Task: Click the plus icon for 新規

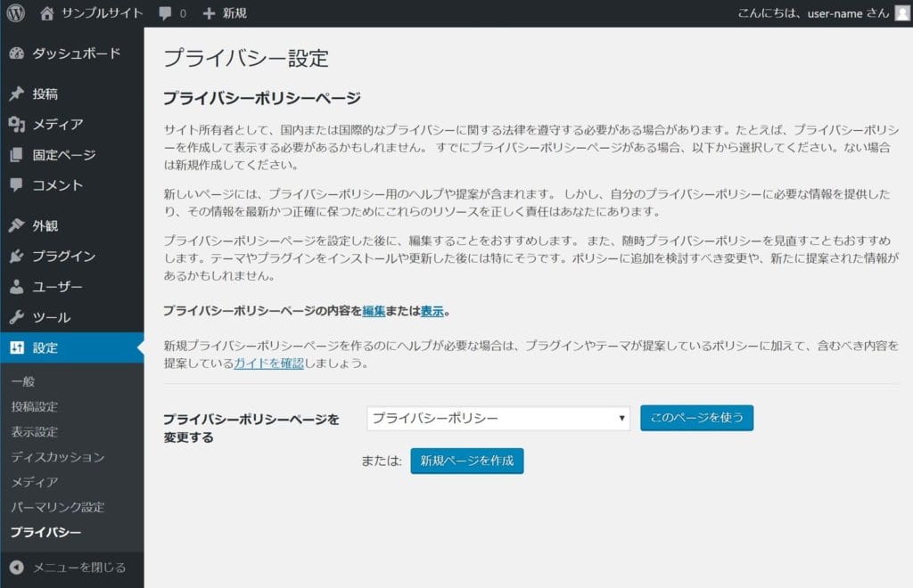Action: pyautogui.click(x=209, y=13)
